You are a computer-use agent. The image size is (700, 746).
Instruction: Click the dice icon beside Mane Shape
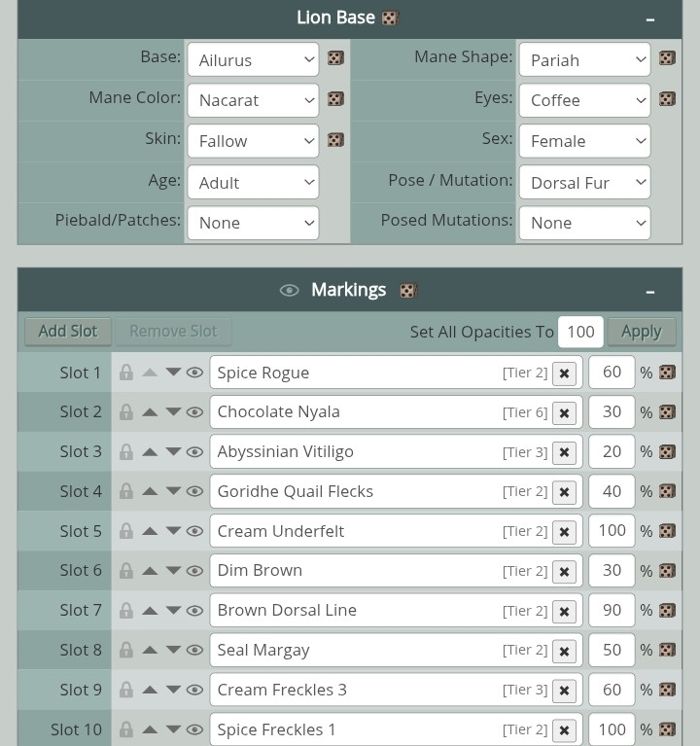[667, 58]
